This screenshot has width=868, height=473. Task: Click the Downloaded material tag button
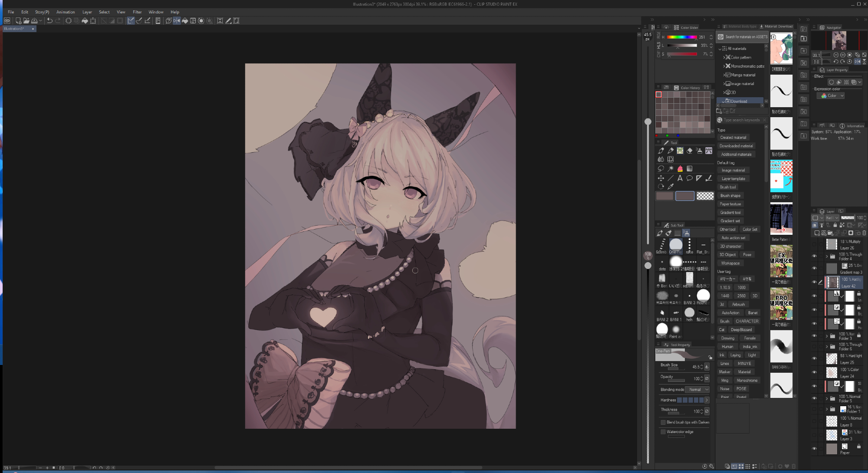coord(736,146)
